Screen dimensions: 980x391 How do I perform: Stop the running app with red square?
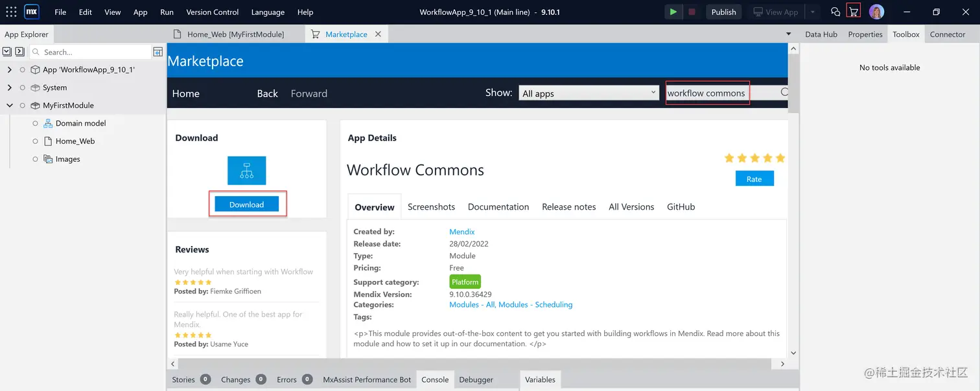pyautogui.click(x=692, y=12)
